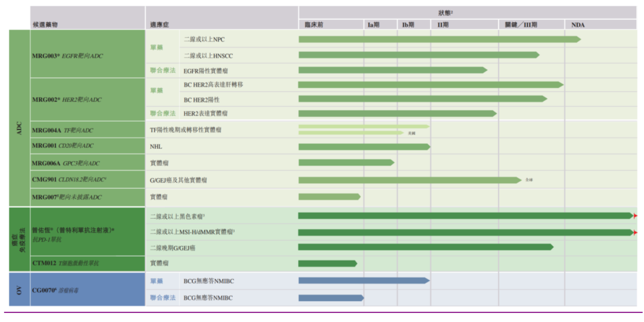Viewport: 644px width, 322px height.
Task: Click the blue 聯合療法 label for CG0070
Action: [x=163, y=298]
